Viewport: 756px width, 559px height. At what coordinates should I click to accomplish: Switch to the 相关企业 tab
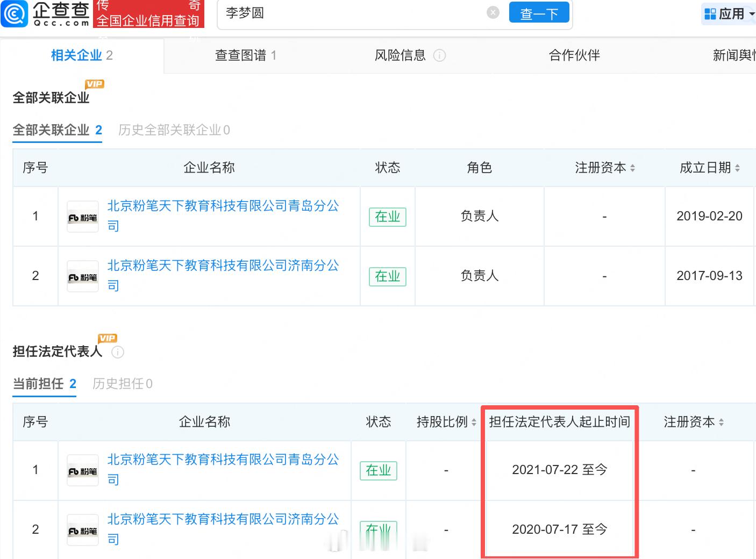coord(82,55)
